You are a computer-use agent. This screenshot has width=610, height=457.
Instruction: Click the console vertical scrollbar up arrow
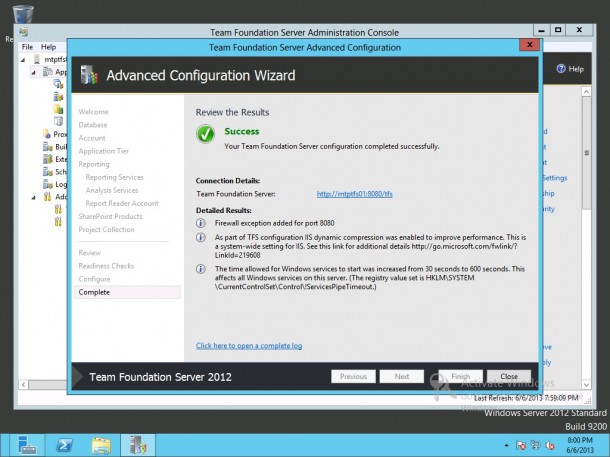pos(586,92)
